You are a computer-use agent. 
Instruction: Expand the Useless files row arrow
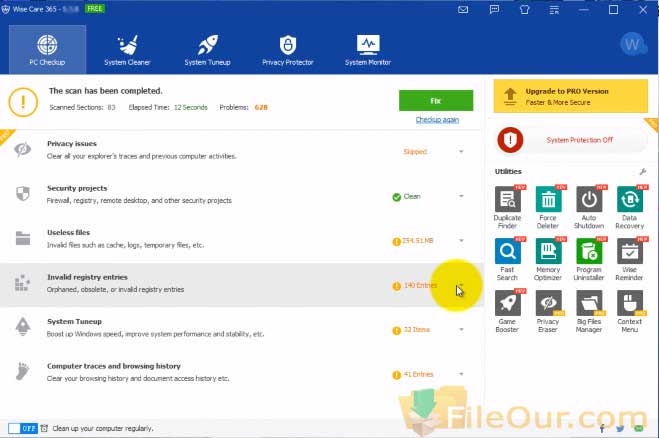point(461,241)
